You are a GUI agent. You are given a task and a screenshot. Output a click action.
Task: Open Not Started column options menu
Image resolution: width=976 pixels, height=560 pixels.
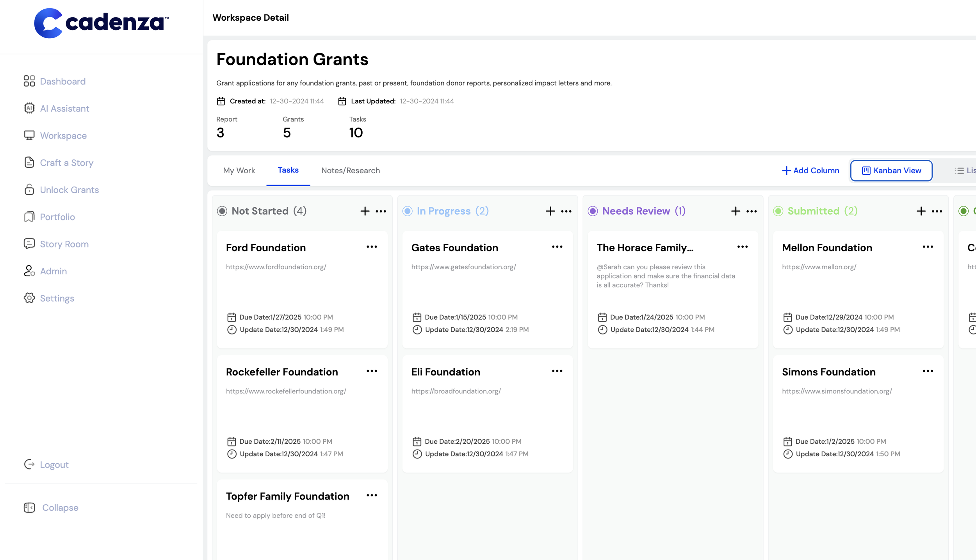coord(381,211)
